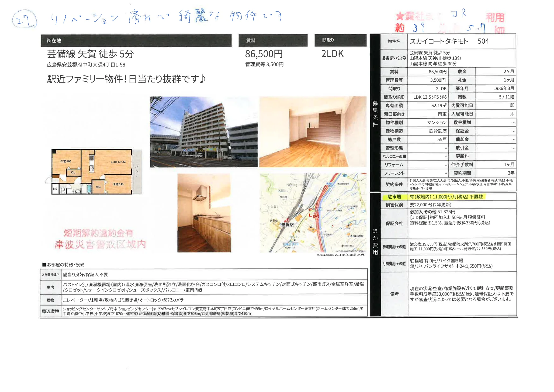Click 芸備線 矢賀 徒歩 5分 location heading
This screenshot has width=554, height=392.
pos(90,54)
